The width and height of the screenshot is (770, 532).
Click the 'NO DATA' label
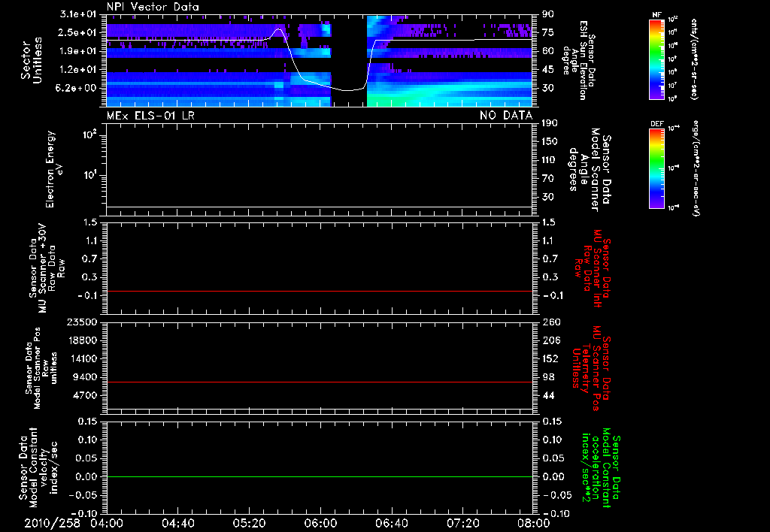[x=506, y=116]
